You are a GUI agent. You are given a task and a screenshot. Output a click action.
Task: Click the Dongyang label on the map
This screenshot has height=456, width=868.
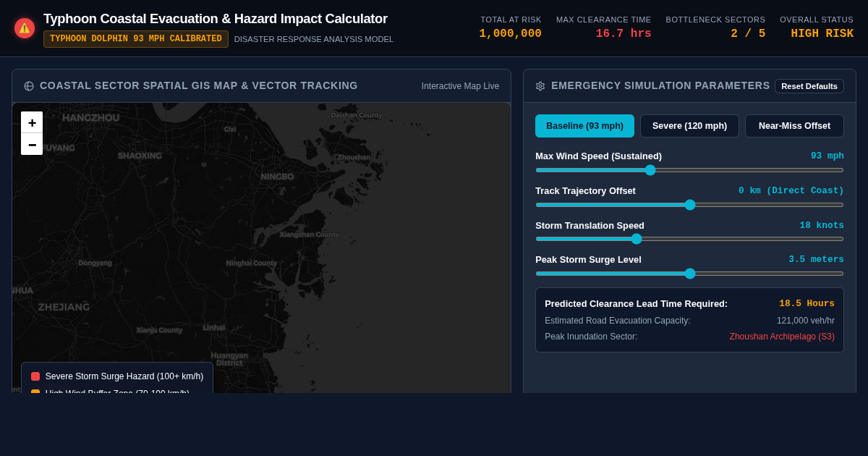[x=95, y=263]
